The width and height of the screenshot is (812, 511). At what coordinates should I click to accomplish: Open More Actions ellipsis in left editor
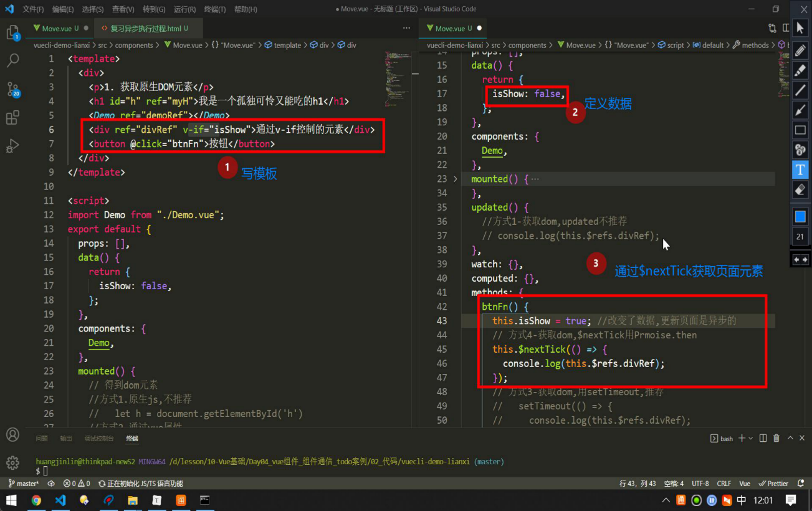(x=406, y=28)
